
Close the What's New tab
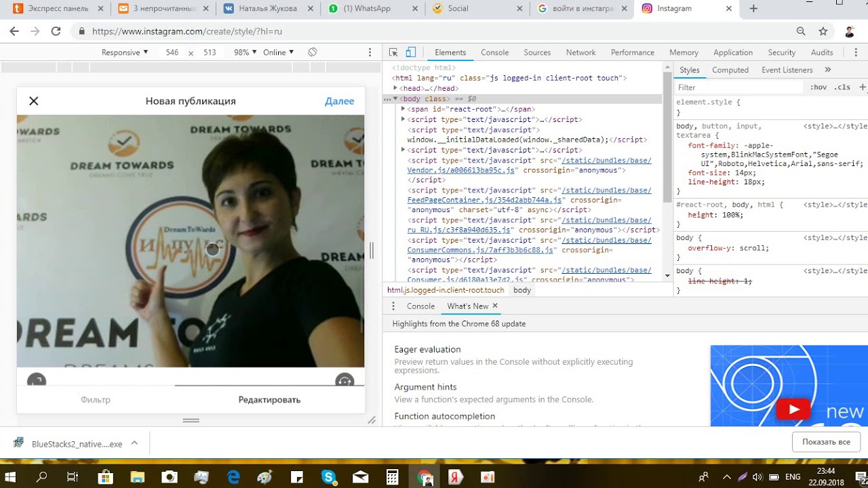495,306
